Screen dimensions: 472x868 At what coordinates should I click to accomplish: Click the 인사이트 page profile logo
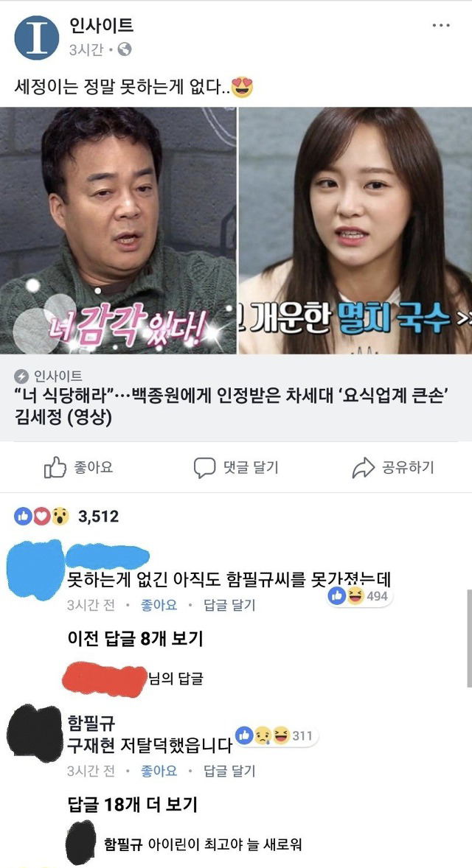36,37
